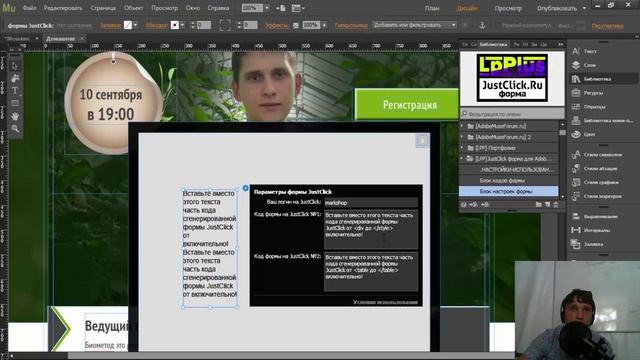
Task: Click the anchor icon in control bar
Action: 482,25
